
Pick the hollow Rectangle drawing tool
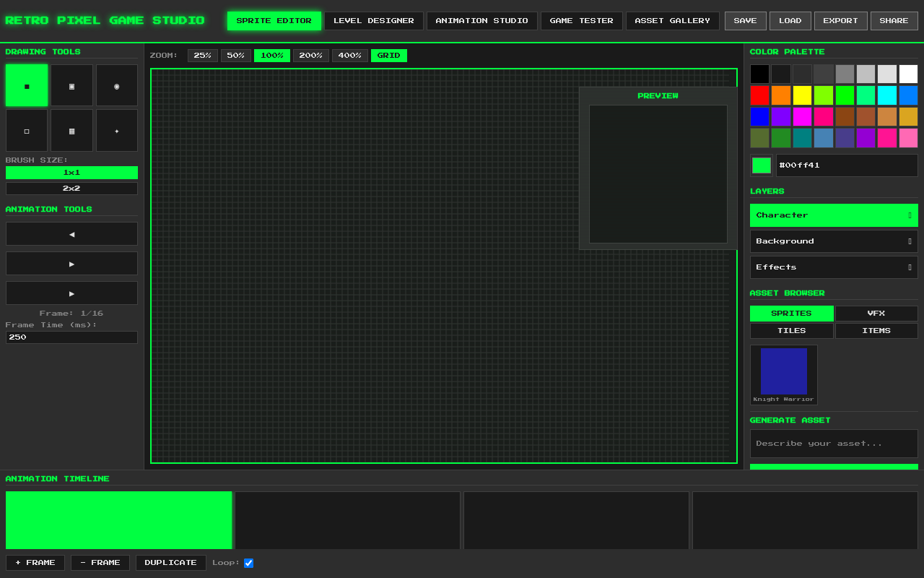(x=26, y=130)
